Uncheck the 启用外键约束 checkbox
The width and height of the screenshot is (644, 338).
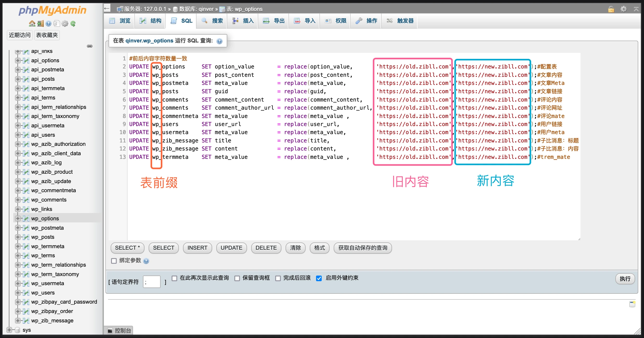click(319, 278)
